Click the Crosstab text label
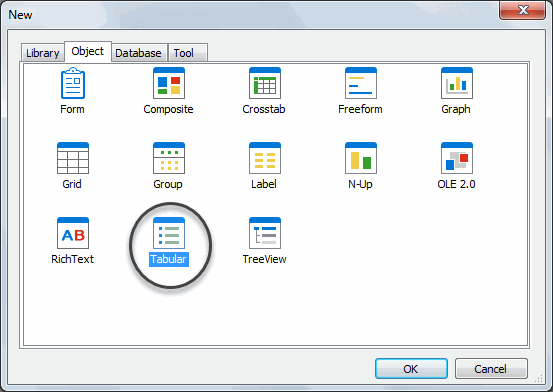 pyautogui.click(x=264, y=109)
